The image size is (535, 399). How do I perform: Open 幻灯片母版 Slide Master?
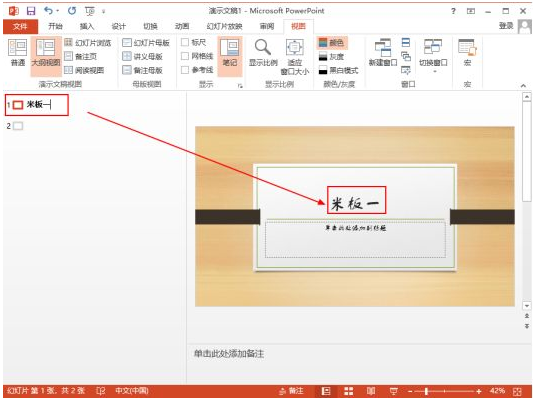click(146, 43)
